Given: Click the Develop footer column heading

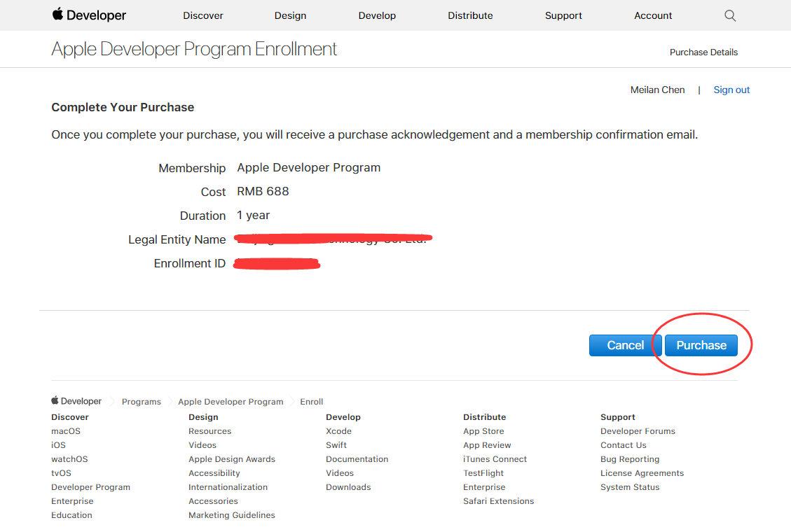Looking at the screenshot, I should coord(343,417).
